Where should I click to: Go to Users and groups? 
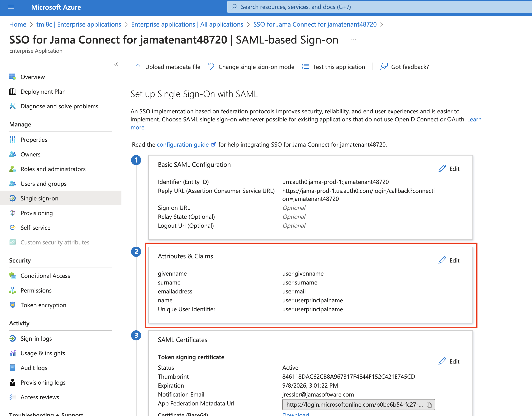pos(43,184)
